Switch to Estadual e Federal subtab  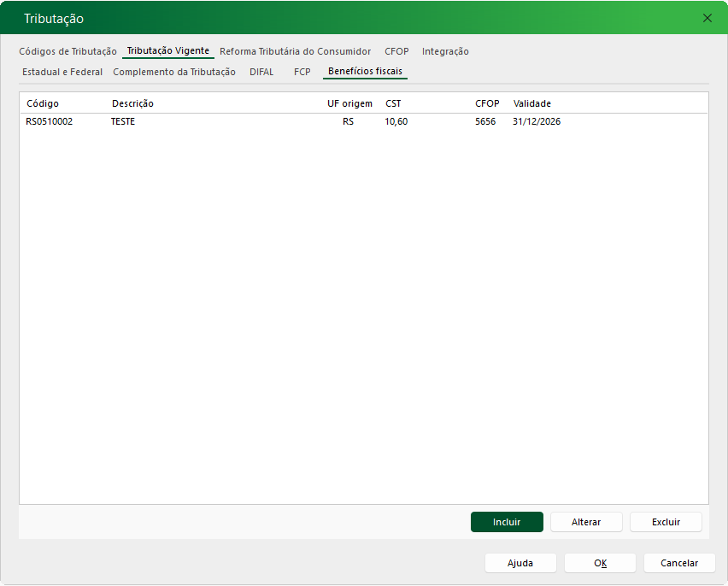[62, 72]
